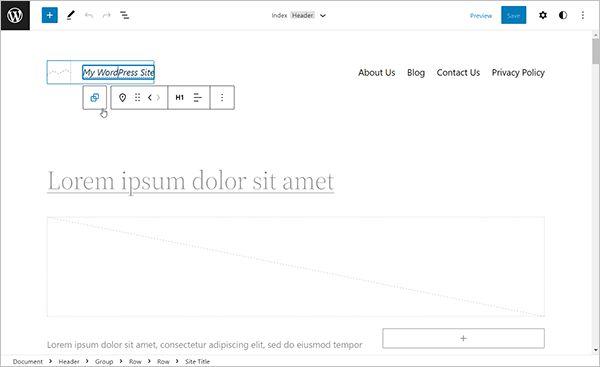Select Group in the breadcrumb
This screenshot has width=600, height=367.
(104, 362)
